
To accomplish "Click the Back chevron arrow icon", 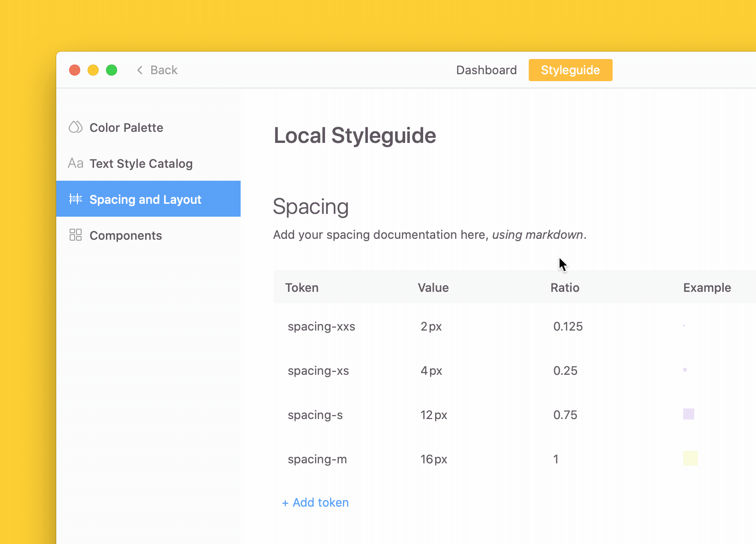I will (x=140, y=70).
